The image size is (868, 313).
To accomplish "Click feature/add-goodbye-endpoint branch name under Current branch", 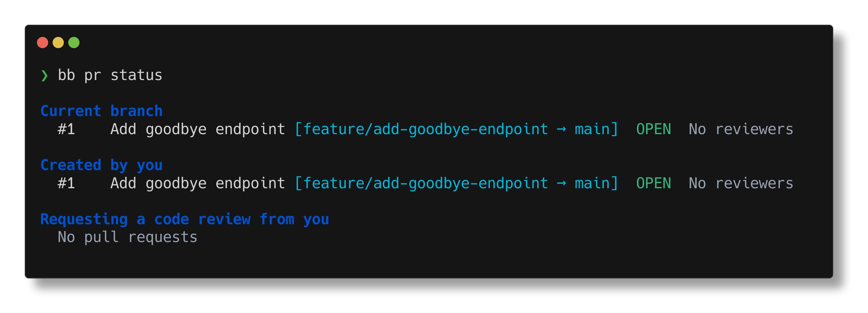I will tap(425, 129).
